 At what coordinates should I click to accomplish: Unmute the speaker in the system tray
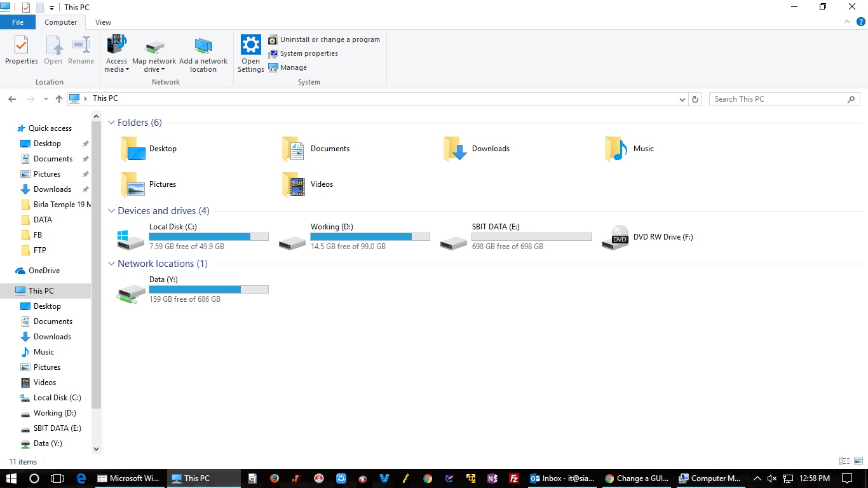click(771, 478)
